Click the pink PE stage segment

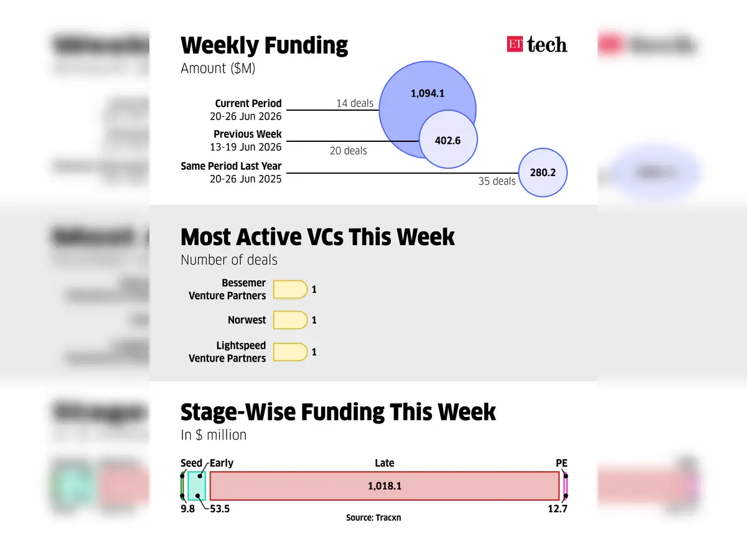click(565, 486)
